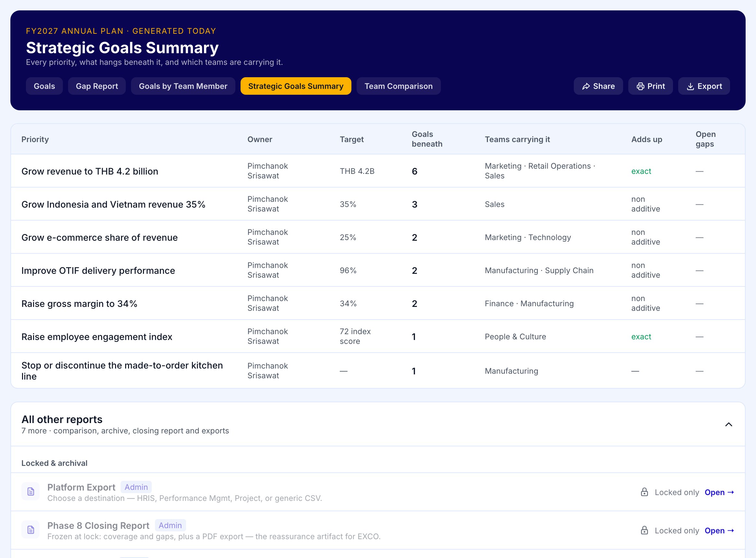Select 'Improve OTIF delivery performance' row
This screenshot has width=756, height=558.
pyautogui.click(x=378, y=270)
